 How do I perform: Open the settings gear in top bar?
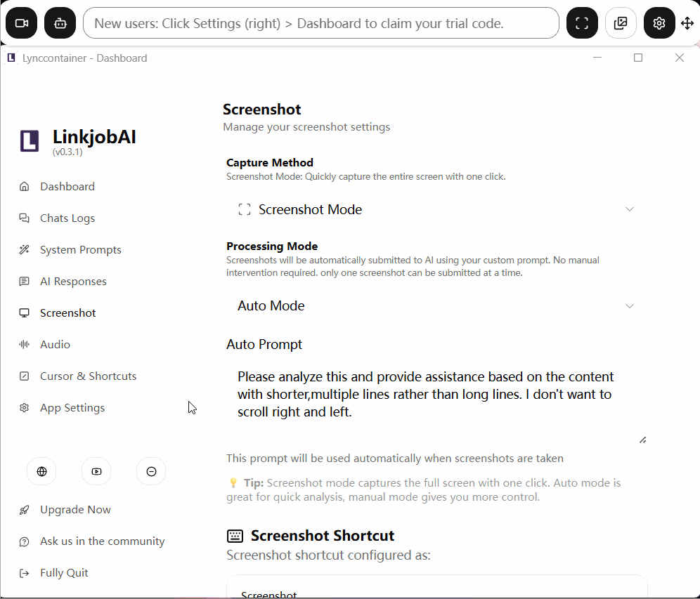click(659, 22)
